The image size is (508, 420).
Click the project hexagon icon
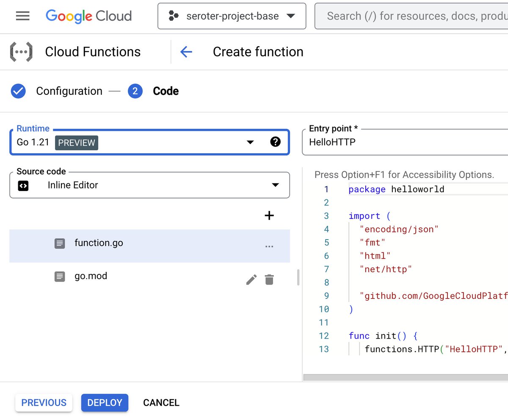(174, 17)
